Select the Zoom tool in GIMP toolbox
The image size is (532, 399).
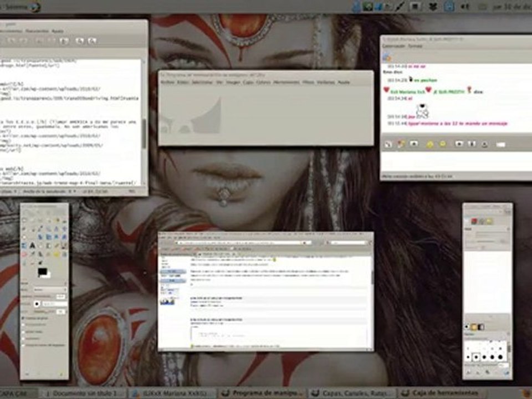tap(49, 229)
